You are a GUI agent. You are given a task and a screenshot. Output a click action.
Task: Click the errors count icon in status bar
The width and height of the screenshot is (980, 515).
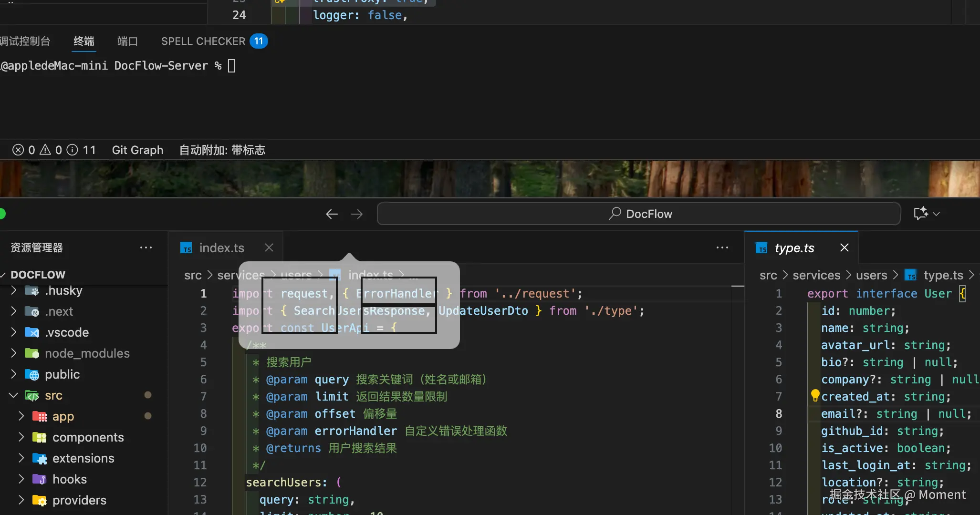(x=18, y=150)
